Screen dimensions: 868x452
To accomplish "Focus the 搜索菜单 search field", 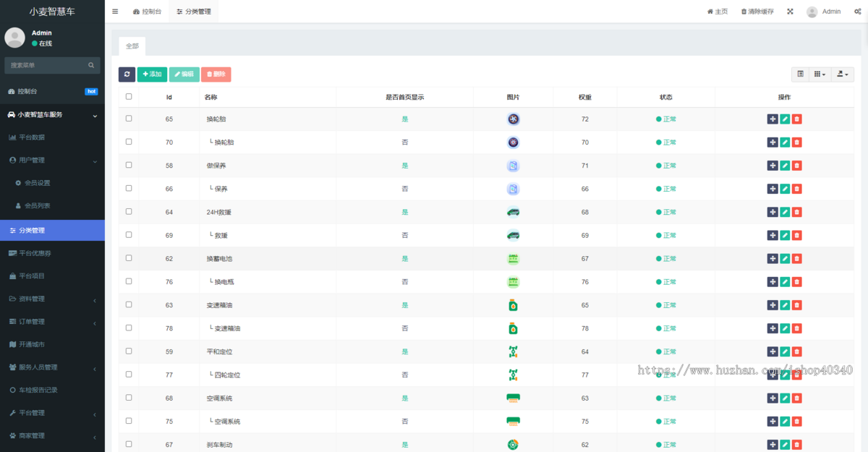I will click(52, 65).
